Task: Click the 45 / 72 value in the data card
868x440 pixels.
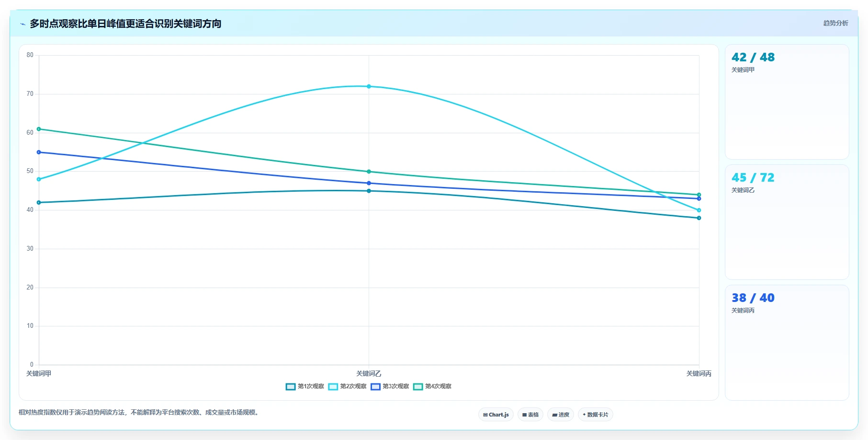Action: tap(753, 178)
